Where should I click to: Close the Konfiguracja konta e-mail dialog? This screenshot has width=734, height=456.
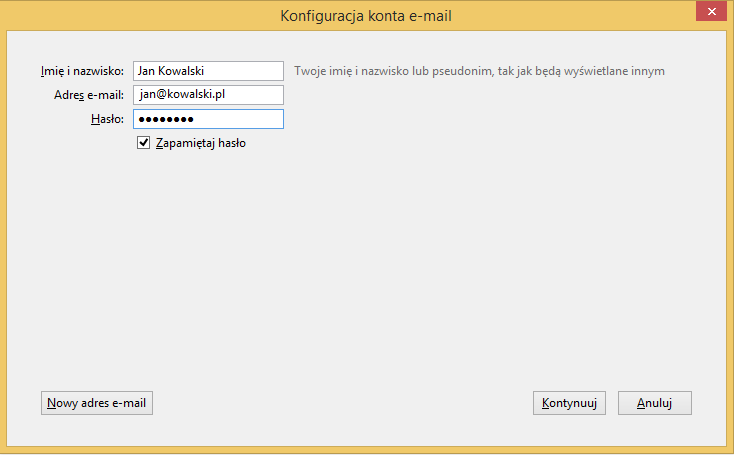(x=711, y=11)
